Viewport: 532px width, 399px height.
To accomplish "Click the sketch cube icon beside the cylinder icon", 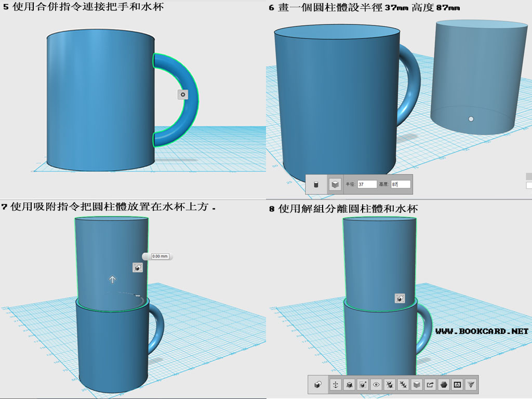I will click(335, 183).
